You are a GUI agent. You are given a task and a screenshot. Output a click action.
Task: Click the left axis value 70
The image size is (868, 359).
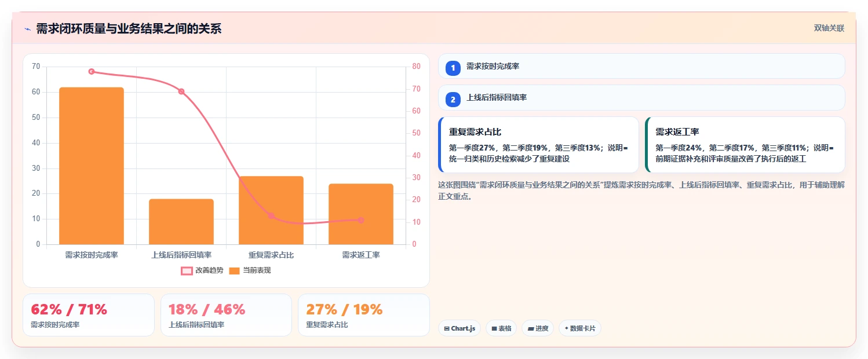(36, 67)
